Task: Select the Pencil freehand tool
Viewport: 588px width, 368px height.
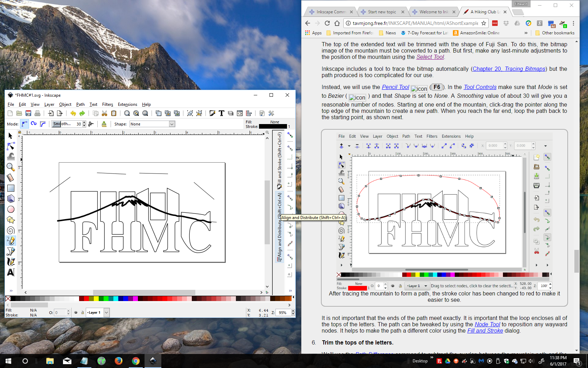Action: click(x=10, y=240)
